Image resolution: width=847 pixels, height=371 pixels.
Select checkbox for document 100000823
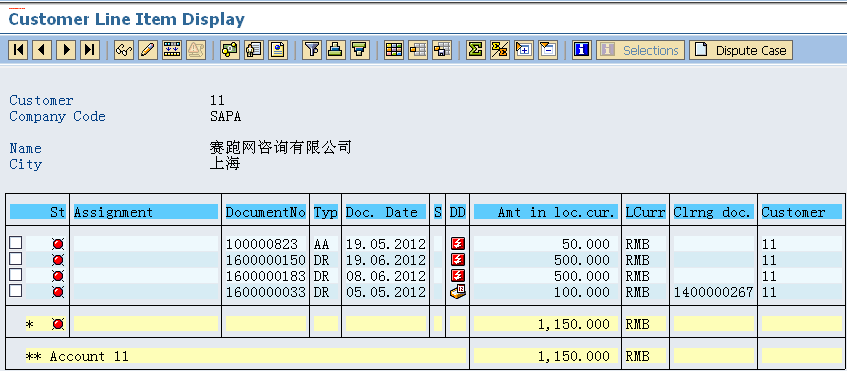(16, 243)
